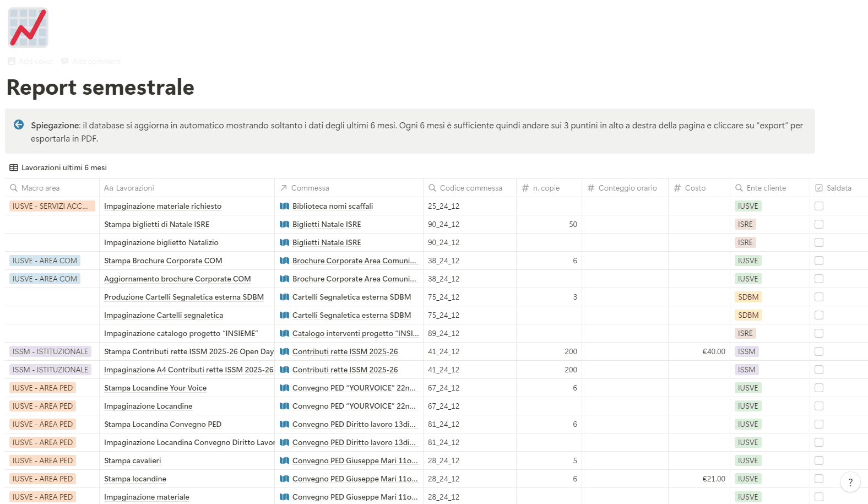Tick Saldata for Stampa biglietti di Natale ISRE
The height and width of the screenshot is (504, 868).
coord(819,224)
